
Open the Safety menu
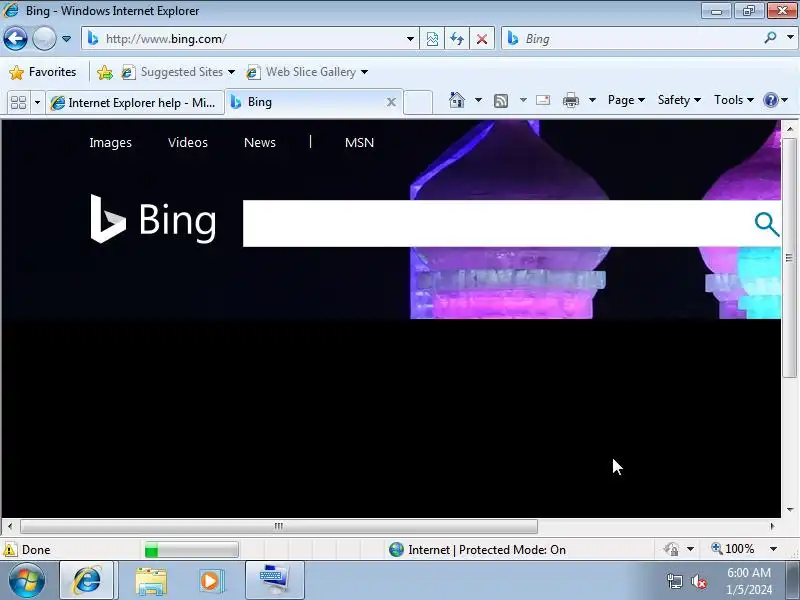(679, 100)
